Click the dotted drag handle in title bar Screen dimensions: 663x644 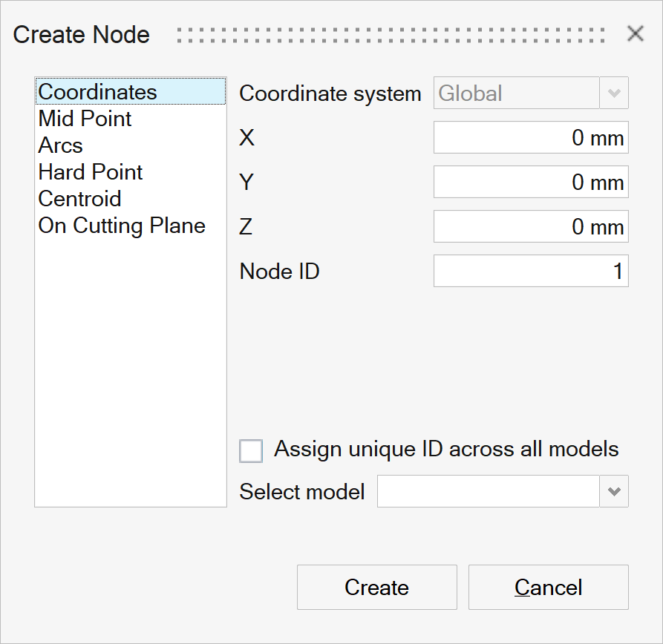(x=391, y=34)
